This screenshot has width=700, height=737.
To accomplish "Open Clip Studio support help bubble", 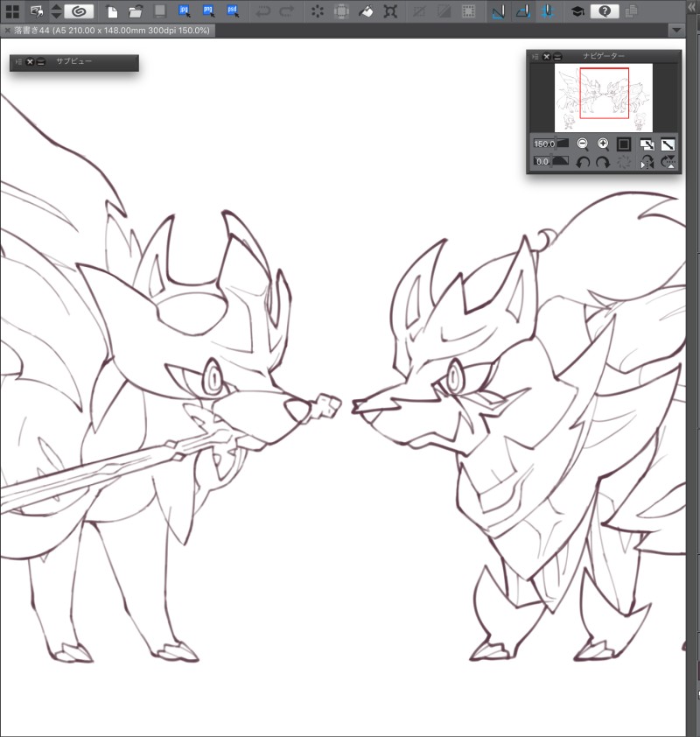I will point(605,11).
